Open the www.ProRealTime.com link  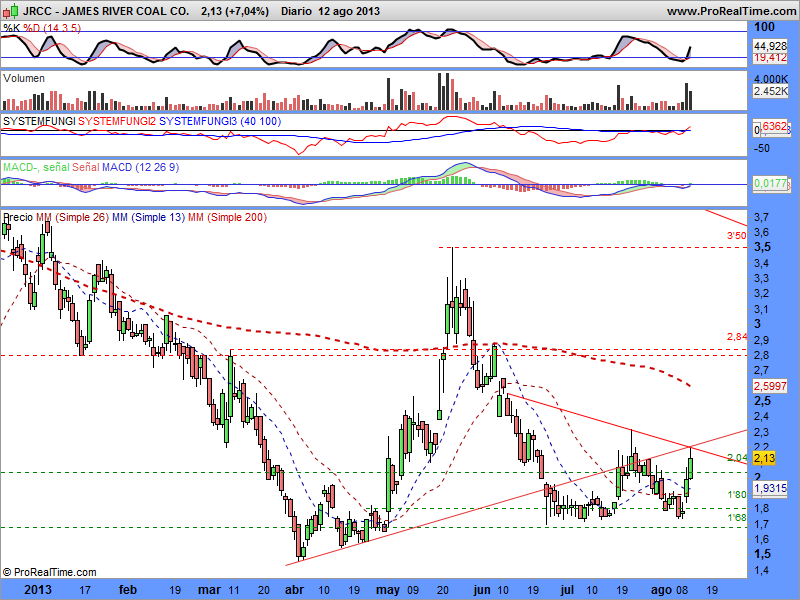tap(733, 11)
